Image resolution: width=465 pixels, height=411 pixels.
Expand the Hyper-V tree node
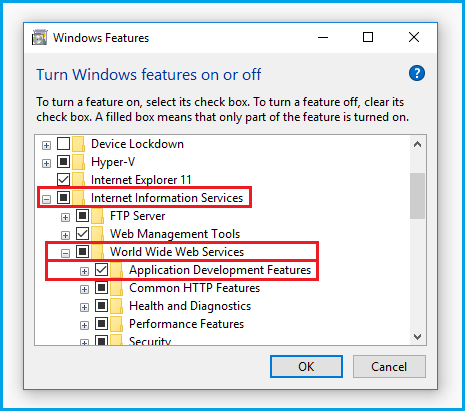46,163
